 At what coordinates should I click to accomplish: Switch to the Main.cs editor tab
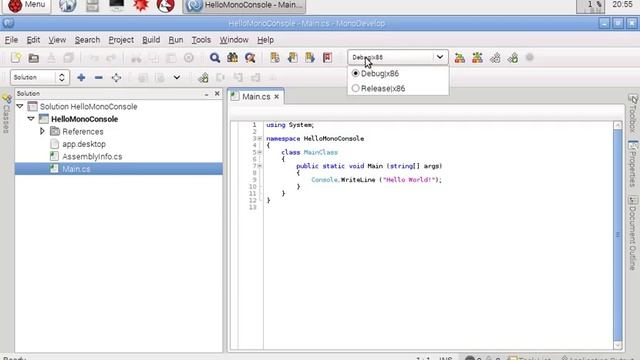(256, 97)
